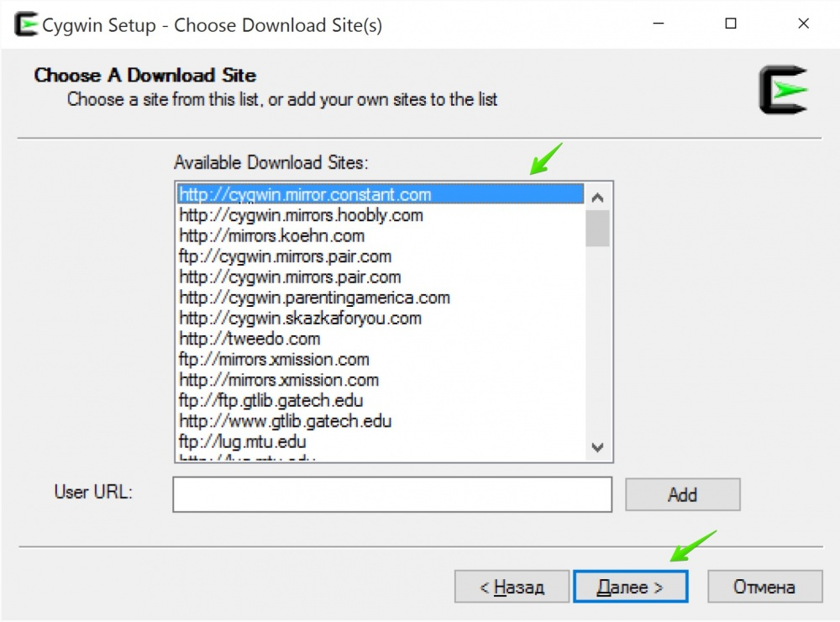
Task: Click the scroll up arrow of site list
Action: tap(597, 198)
